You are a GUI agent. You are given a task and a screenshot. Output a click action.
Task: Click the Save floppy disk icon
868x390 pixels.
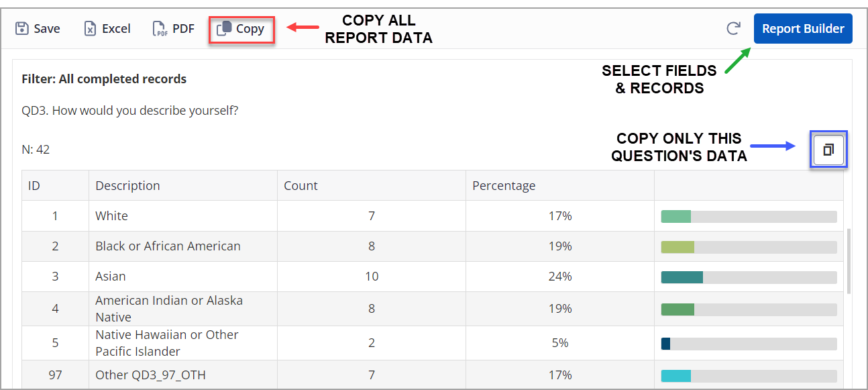point(22,29)
